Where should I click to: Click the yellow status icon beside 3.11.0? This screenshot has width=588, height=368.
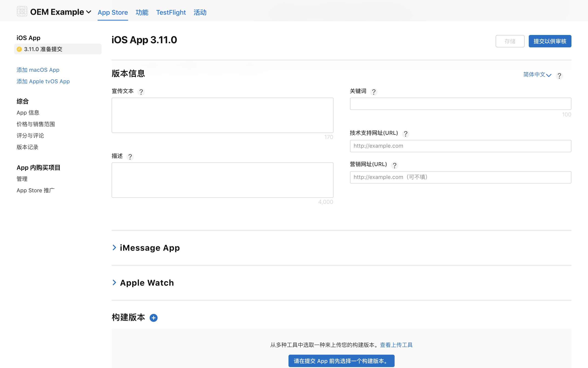tap(20, 49)
